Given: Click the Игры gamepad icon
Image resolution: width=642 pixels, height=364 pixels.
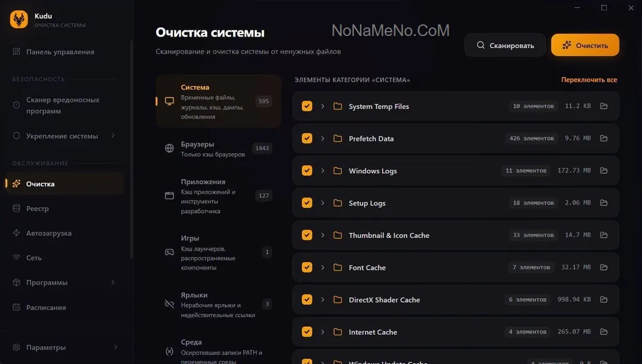Looking at the screenshot, I should tap(170, 252).
